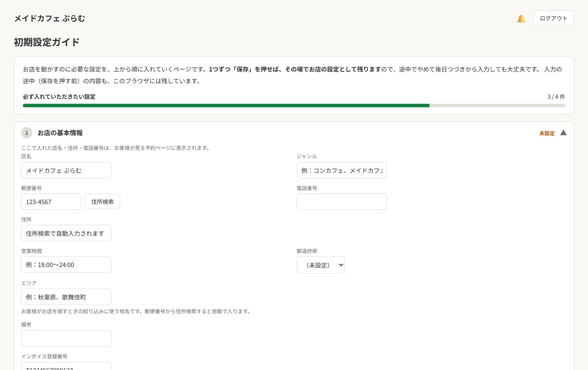The height and width of the screenshot is (370, 588).
Task: Open the notification bell
Action: (521, 18)
